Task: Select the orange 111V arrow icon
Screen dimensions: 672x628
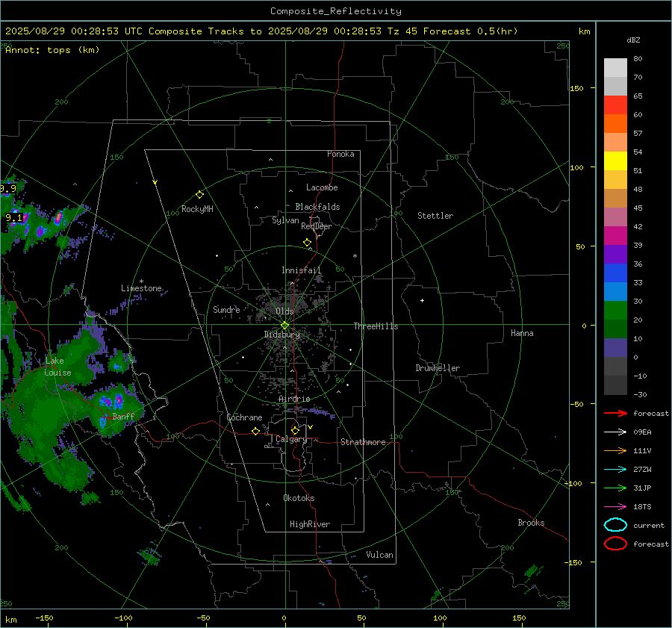Action: [615, 450]
